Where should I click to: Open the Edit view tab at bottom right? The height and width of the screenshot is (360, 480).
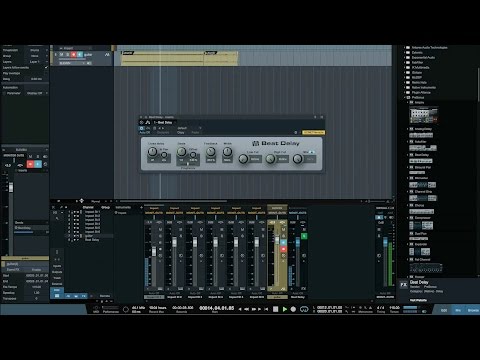[444, 310]
